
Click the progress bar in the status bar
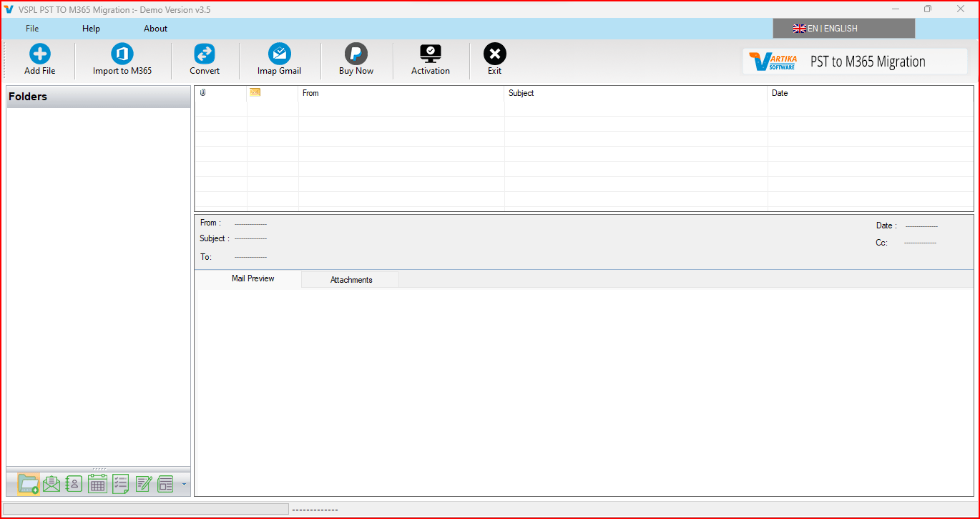pos(146,509)
